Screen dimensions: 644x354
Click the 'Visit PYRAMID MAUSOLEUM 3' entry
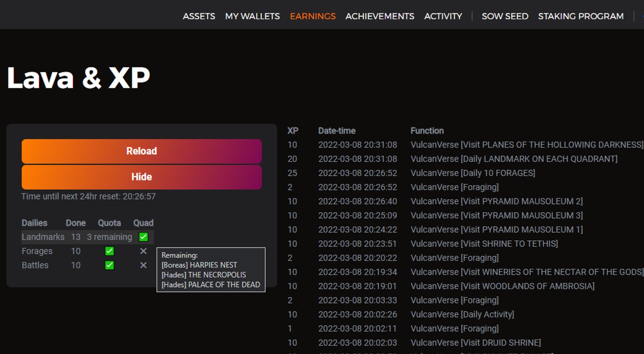tap(496, 215)
